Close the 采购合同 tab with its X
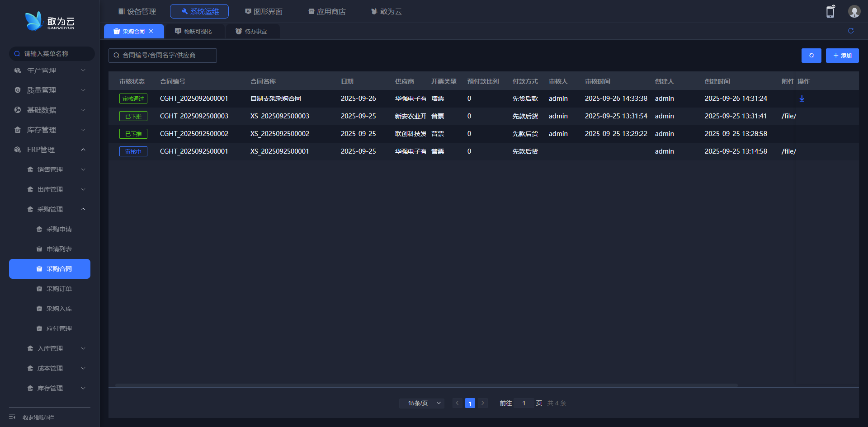 pos(151,31)
